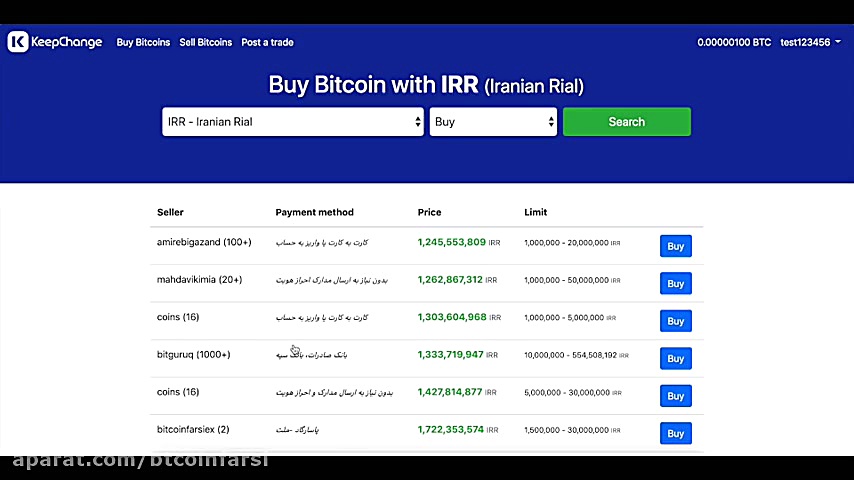Select limit 10,000,000 - 554,508,192 IRR
Screen dimensions: 854x480
pyautogui.click(x=576, y=355)
